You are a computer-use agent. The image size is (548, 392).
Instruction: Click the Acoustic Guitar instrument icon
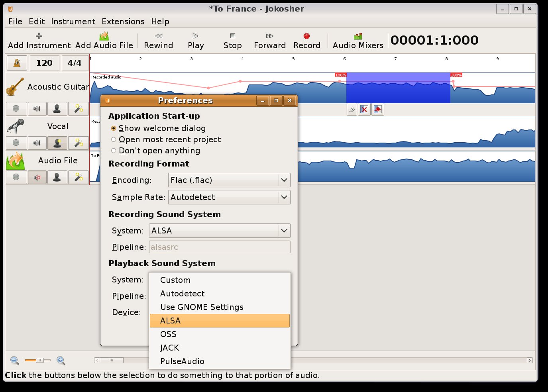pyautogui.click(x=15, y=86)
